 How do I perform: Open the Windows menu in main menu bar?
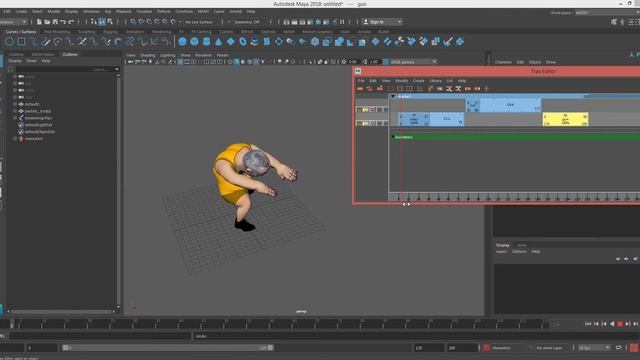pos(91,11)
